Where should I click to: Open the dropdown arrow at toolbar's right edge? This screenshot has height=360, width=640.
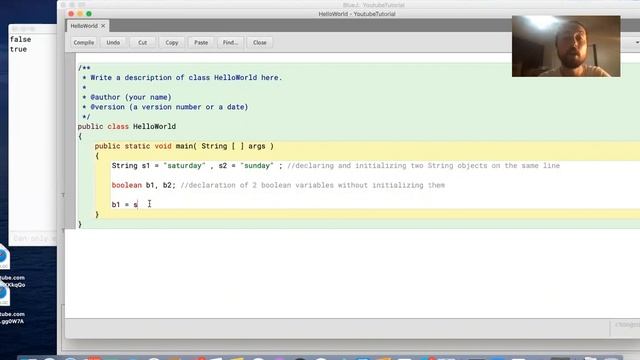pos(637,42)
